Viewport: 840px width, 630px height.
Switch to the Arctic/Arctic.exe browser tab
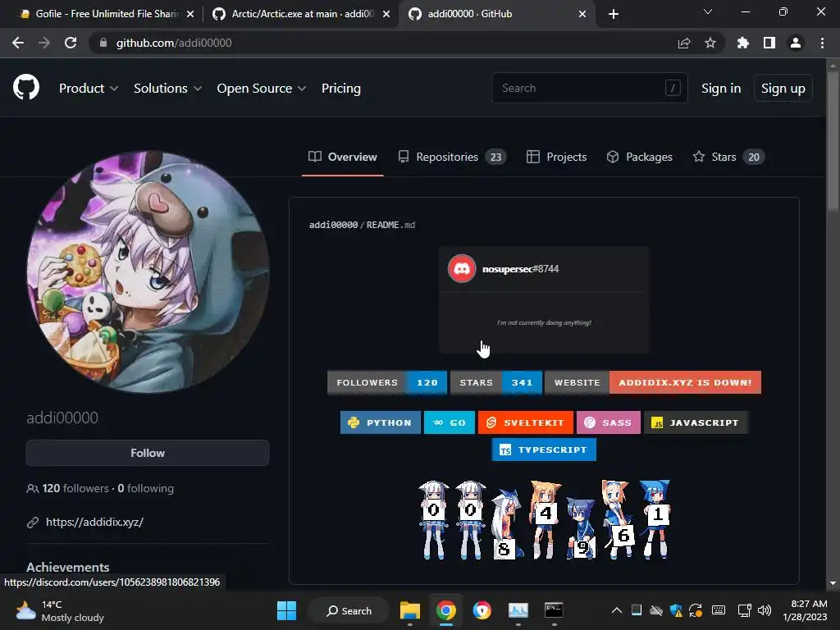tap(300, 14)
